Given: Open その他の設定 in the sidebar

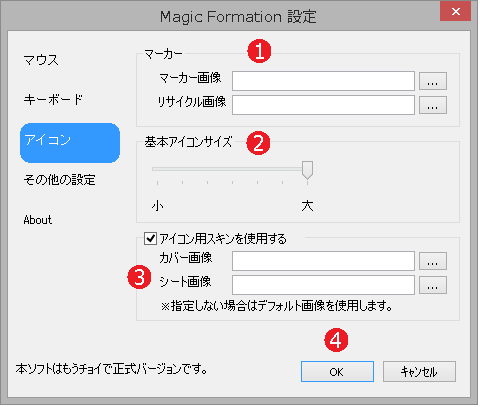Looking at the screenshot, I should pos(59,180).
